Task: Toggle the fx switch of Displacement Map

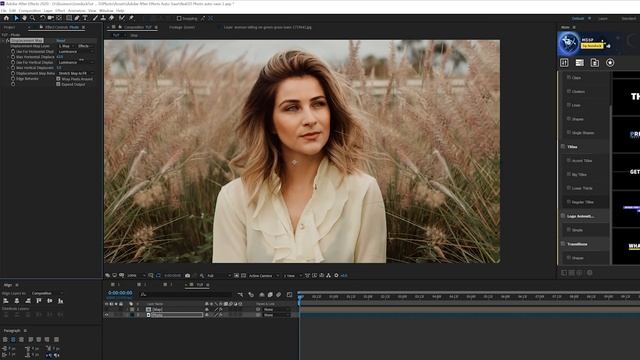Action: (8, 41)
